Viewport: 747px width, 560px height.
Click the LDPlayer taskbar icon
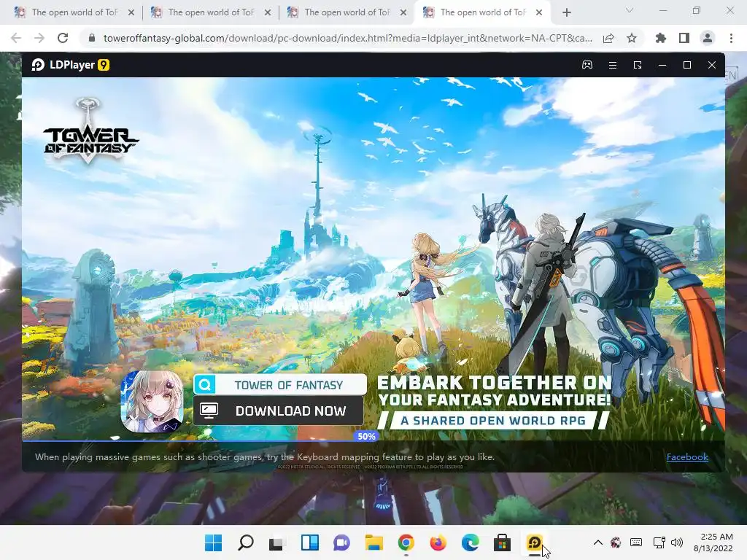(x=534, y=542)
